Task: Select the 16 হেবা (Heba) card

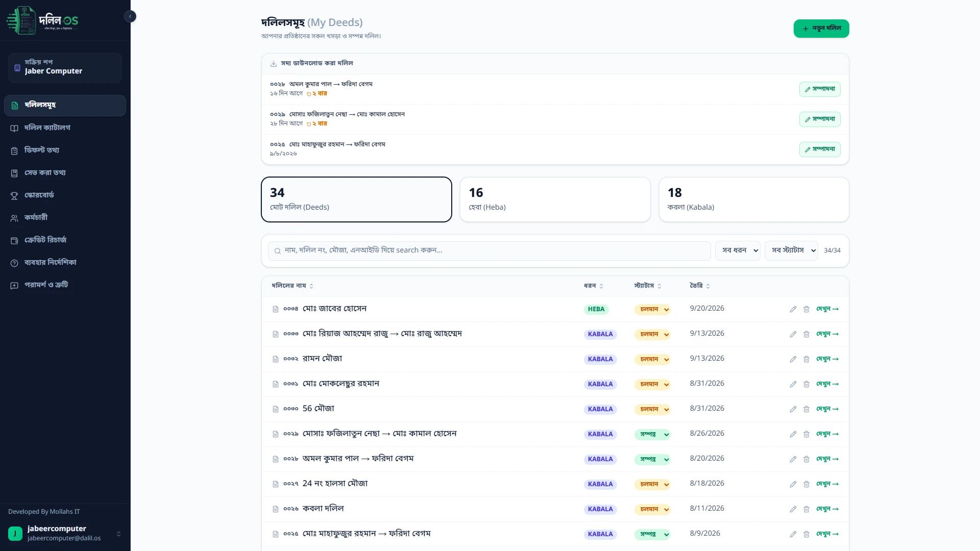Action: click(555, 199)
